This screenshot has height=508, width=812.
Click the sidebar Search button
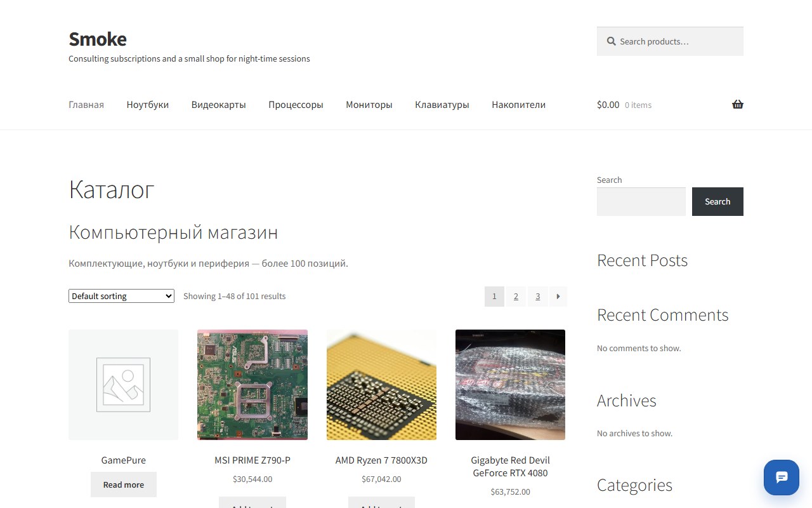pyautogui.click(x=717, y=201)
